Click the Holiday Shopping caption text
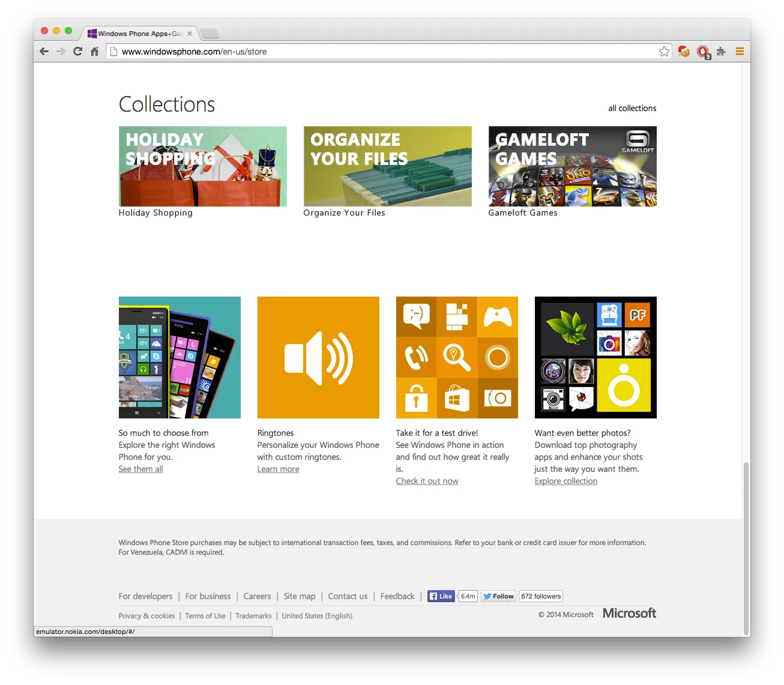Viewport: 784px width, 685px height. click(155, 213)
